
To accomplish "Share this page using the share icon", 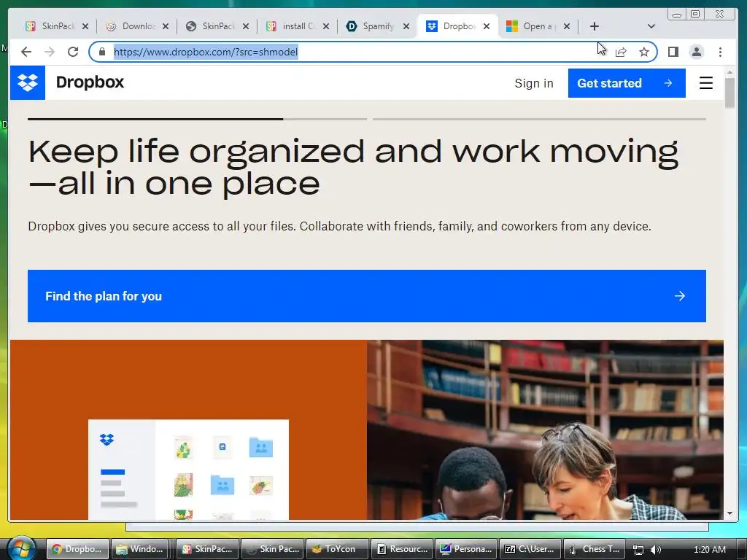I will (621, 52).
